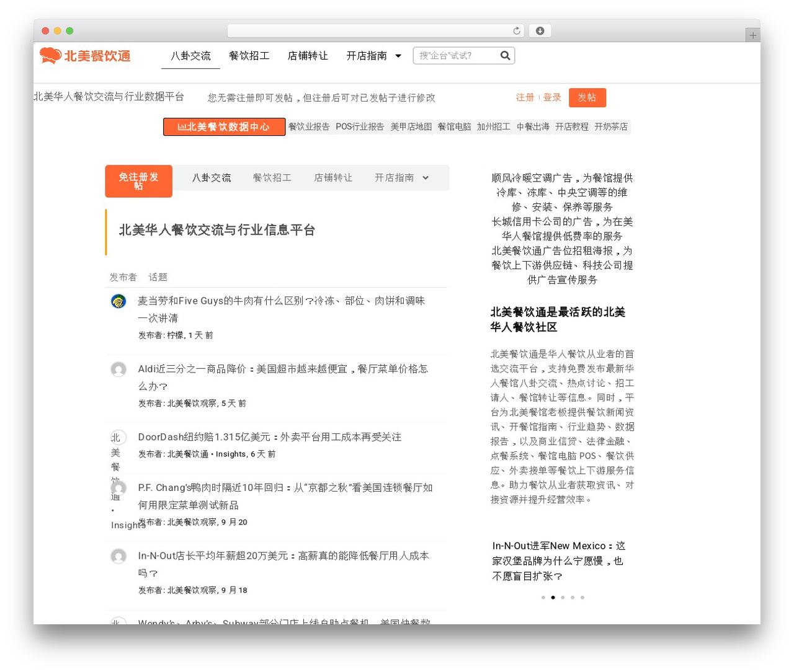794x672 pixels.
Task: Click the browser reload icon
Action: (x=517, y=31)
